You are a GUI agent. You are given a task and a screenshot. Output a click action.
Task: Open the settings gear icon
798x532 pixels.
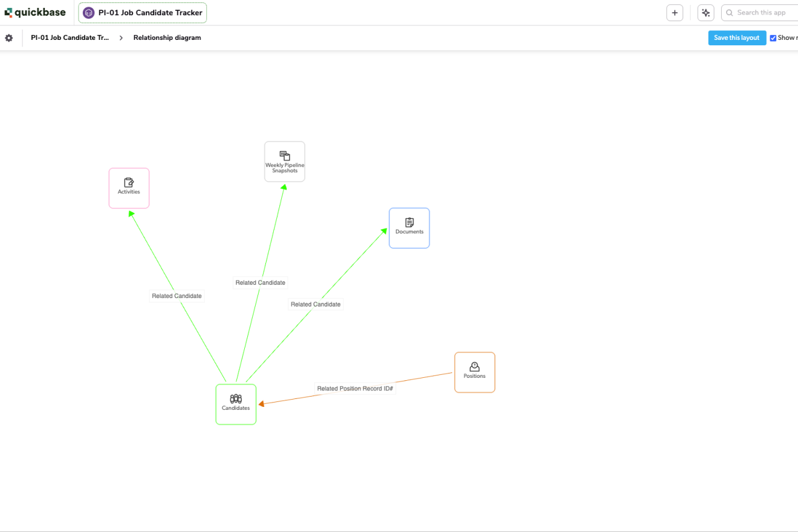coord(9,38)
